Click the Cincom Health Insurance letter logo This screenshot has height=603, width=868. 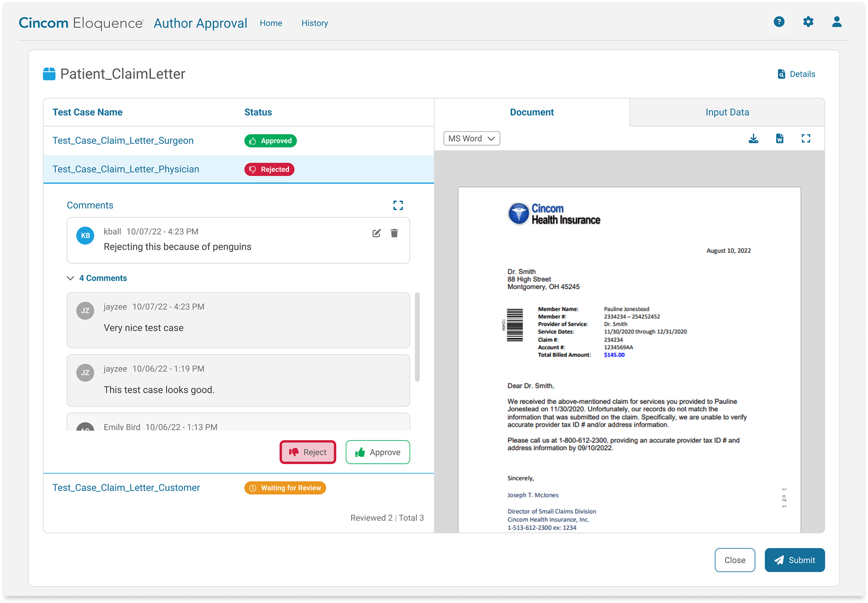554,214
